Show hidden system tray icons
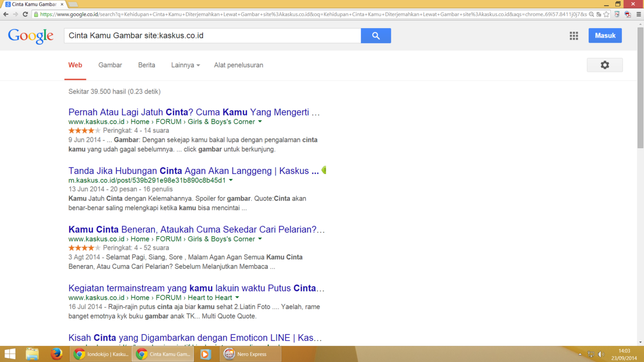This screenshot has height=362, width=644. coord(580,354)
